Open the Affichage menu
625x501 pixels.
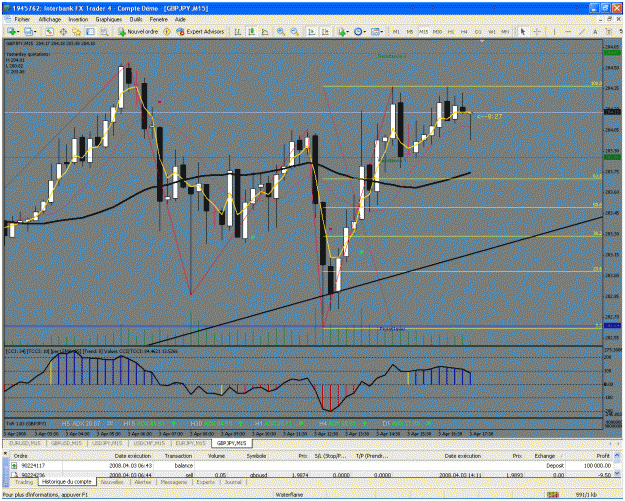[x=50, y=19]
